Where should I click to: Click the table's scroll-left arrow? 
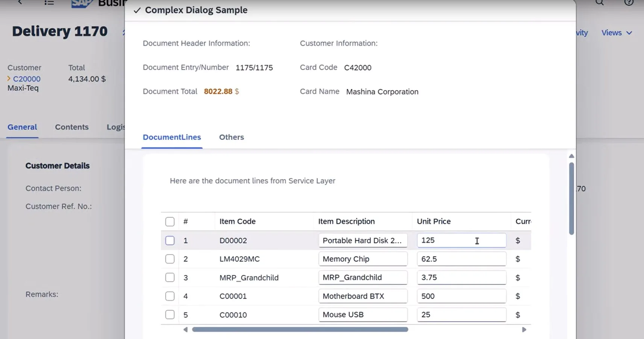pos(185,330)
